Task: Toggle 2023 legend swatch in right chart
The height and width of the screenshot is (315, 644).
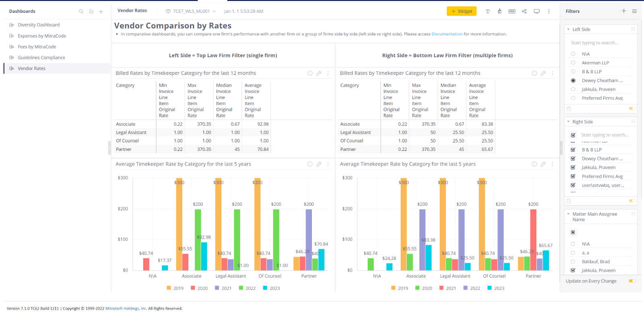Action: 489,288
